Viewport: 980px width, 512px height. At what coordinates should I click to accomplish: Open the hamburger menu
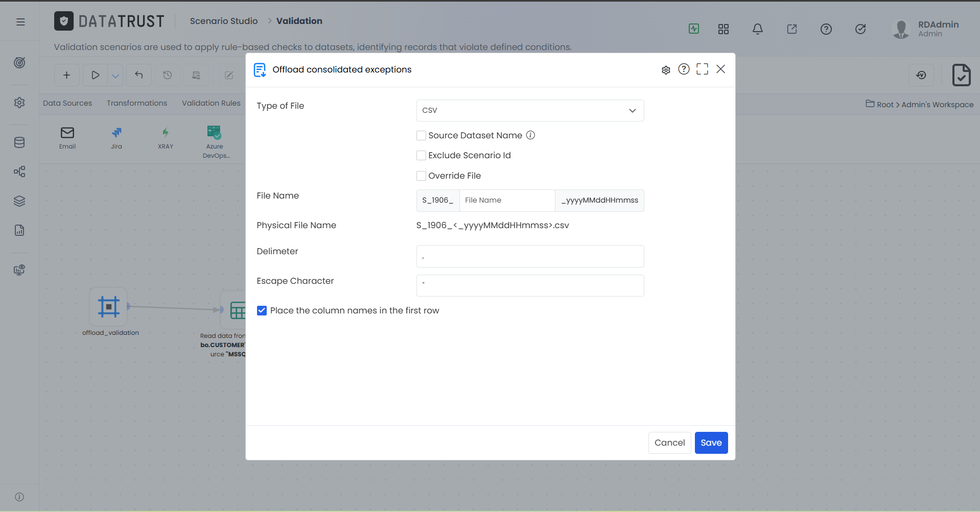click(20, 22)
